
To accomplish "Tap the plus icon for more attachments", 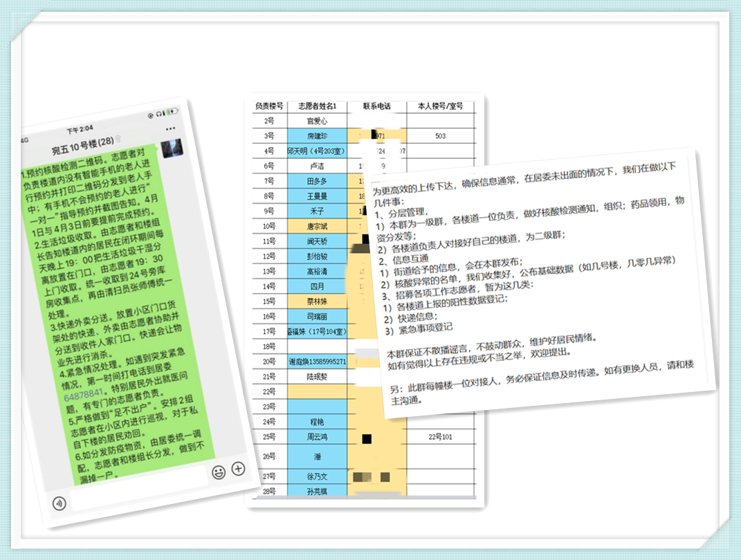I will tap(238, 469).
